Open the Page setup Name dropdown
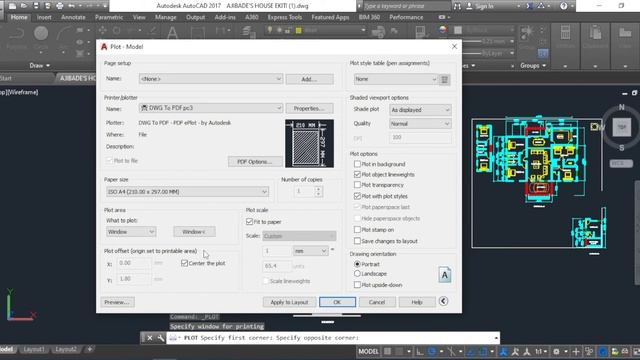The height and width of the screenshot is (360, 640). [211, 79]
